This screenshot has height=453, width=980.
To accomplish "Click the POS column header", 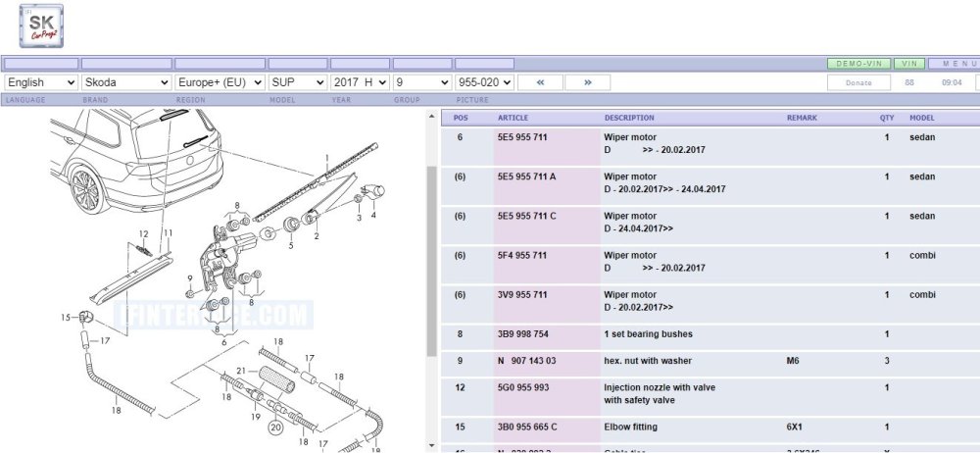I will (x=461, y=118).
